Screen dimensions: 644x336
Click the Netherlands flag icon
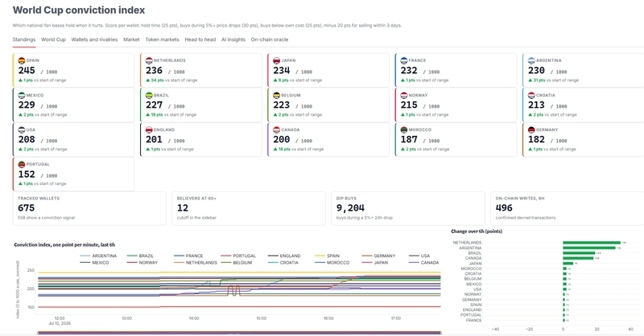(149, 60)
